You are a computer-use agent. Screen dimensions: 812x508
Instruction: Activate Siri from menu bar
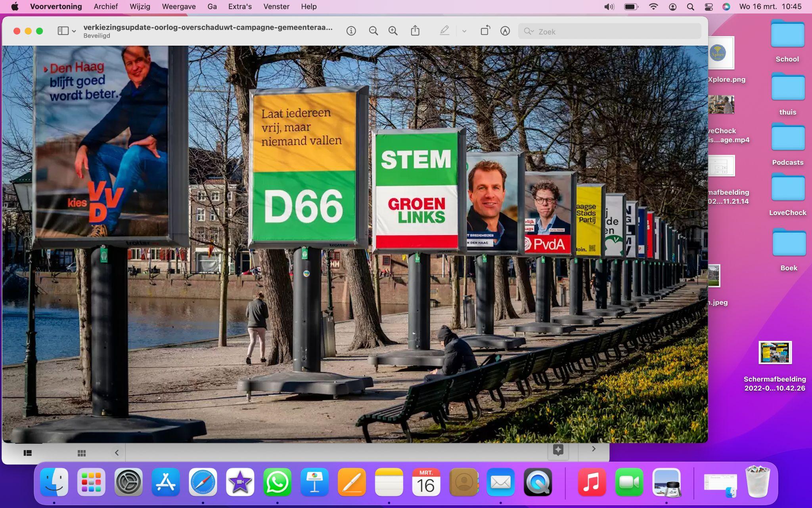[x=726, y=6]
